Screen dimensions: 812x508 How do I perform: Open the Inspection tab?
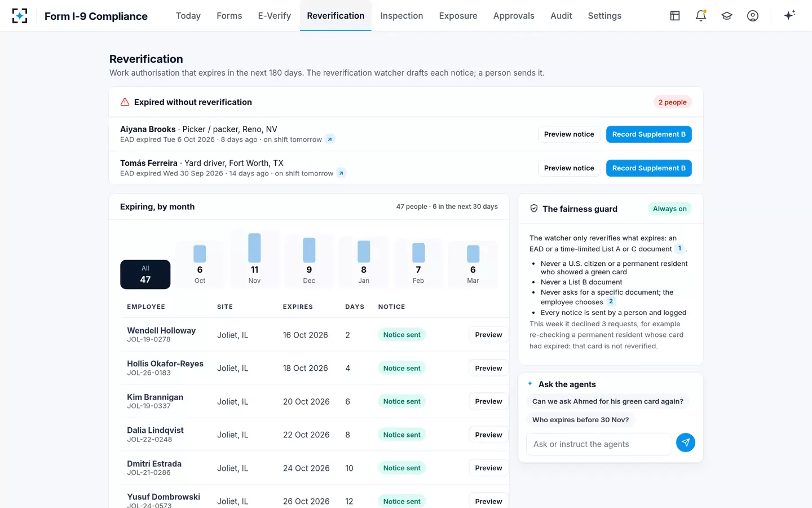[401, 16]
